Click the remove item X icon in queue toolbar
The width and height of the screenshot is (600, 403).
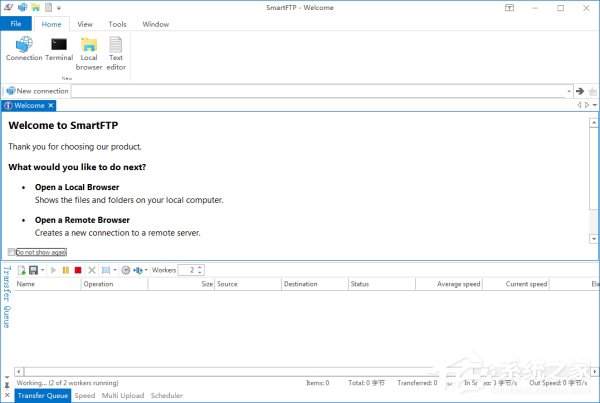[x=91, y=270]
